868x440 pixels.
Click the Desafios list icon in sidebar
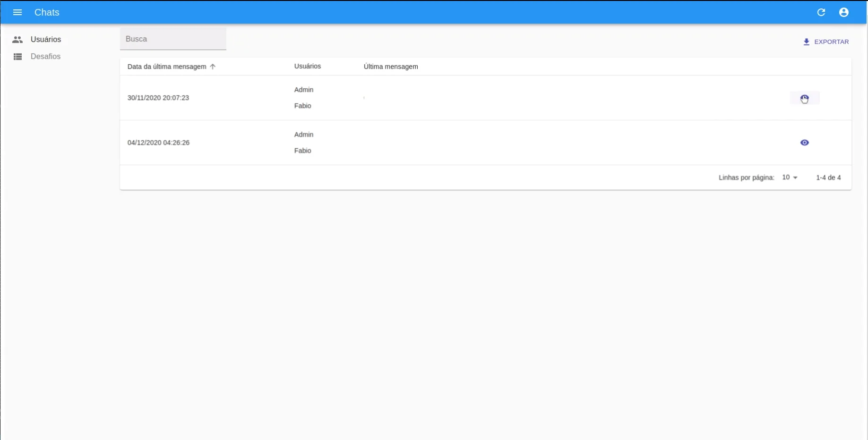coord(17,57)
